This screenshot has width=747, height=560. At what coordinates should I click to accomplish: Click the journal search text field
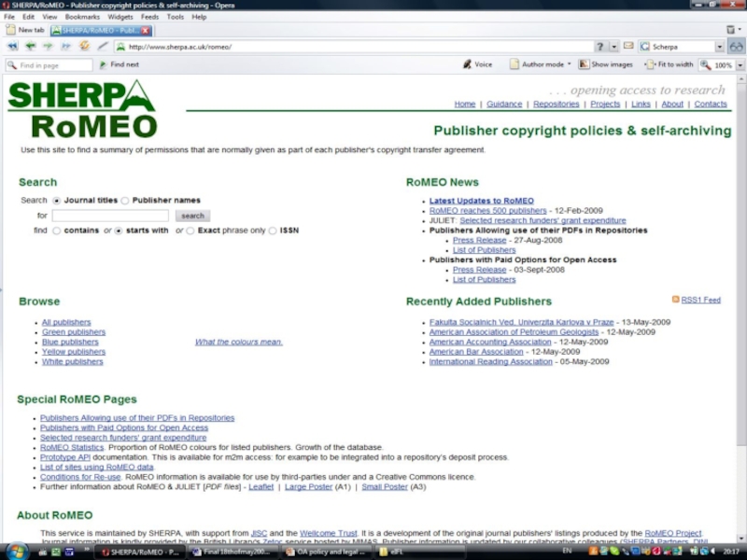110,216
